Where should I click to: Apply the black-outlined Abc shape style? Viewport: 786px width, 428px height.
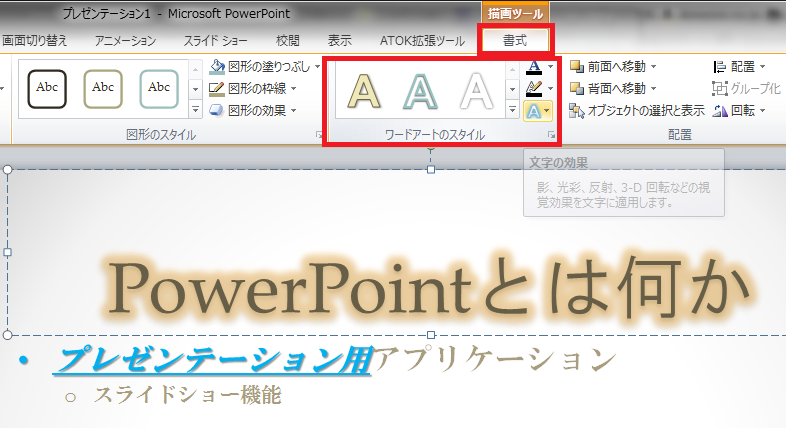click(x=47, y=89)
